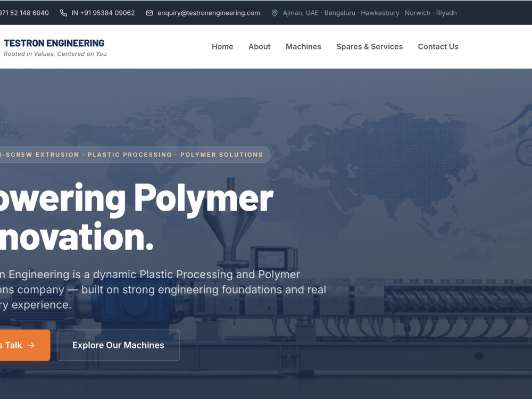Click the pill badge reading POLYMER SOLUTIONS
Image resolution: width=532 pixels, height=399 pixels.
point(135,155)
